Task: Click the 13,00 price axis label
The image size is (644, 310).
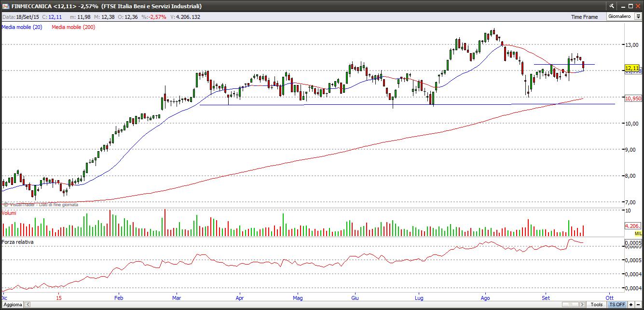Action: (631, 45)
